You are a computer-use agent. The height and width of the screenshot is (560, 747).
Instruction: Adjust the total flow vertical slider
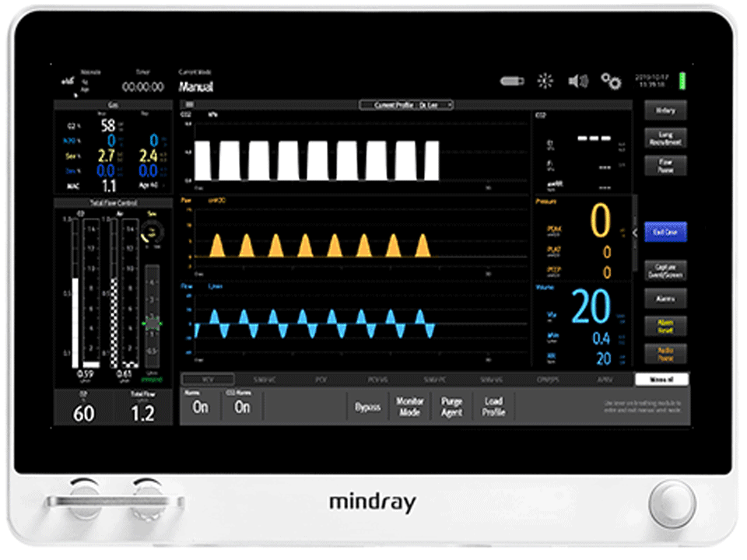[x=153, y=320]
